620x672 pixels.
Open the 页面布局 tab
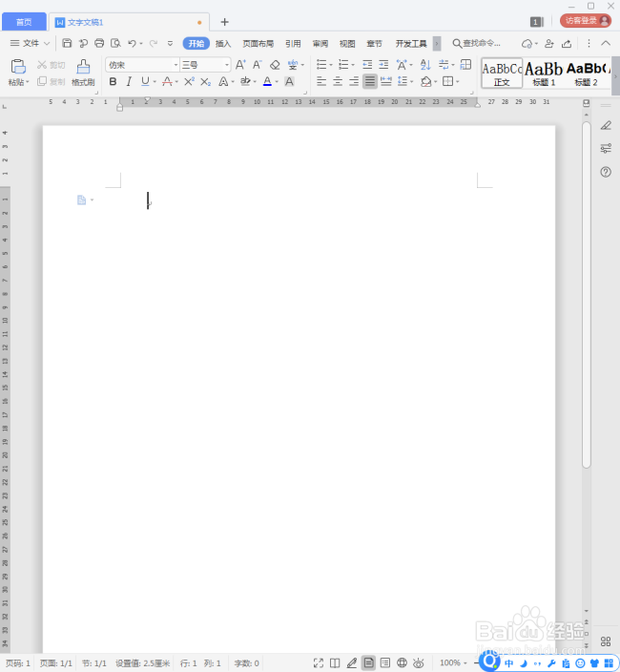tap(258, 44)
